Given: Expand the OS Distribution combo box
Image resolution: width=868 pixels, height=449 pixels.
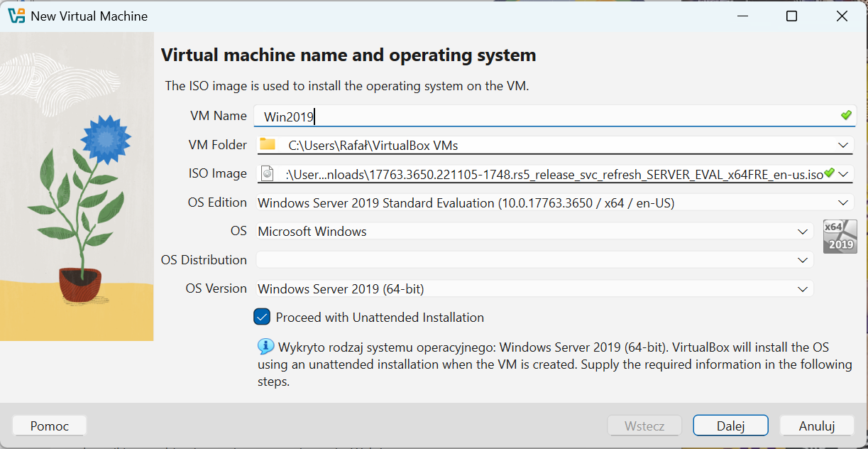Looking at the screenshot, I should (x=803, y=259).
